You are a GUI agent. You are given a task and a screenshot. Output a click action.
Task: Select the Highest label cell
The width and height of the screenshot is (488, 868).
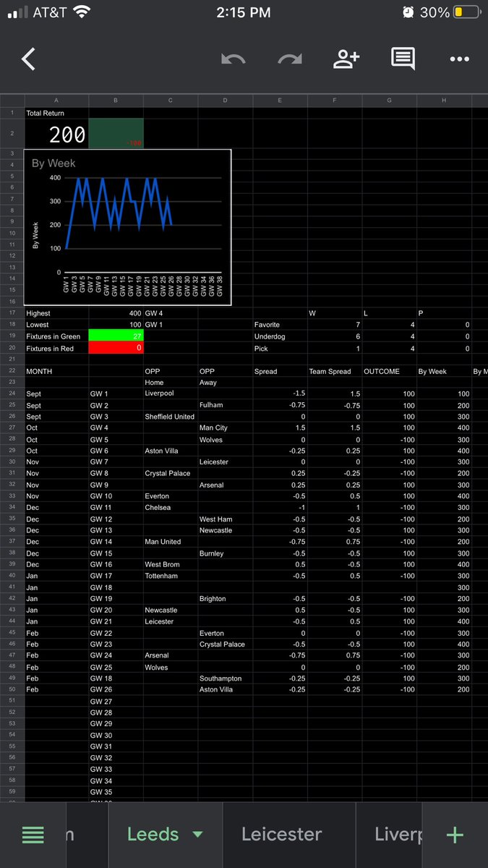(x=56, y=313)
